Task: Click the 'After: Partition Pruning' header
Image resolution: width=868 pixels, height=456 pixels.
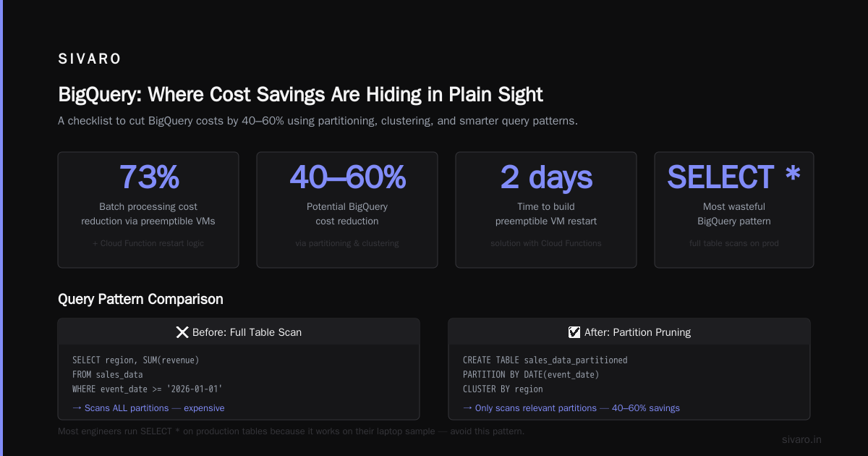Action: coord(629,332)
